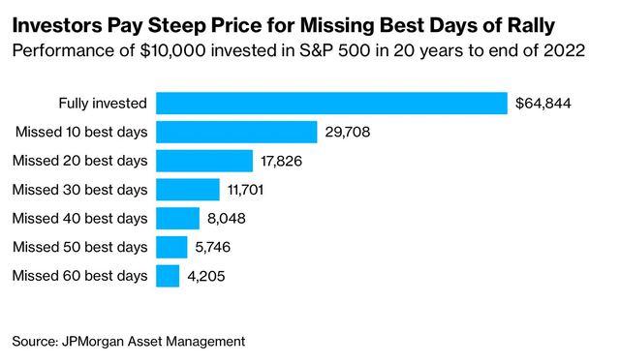Screen dimensions: 620x364
Task: Select the Missed 20 best days bar
Action: click(204, 161)
